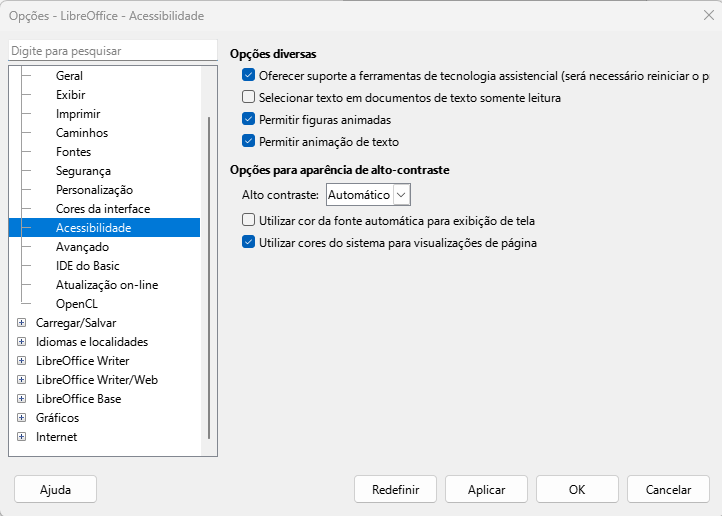This screenshot has width=722, height=516.
Task: Disable 'Utilizar cores do sistema para visualizações' checkbox
Action: [x=248, y=242]
